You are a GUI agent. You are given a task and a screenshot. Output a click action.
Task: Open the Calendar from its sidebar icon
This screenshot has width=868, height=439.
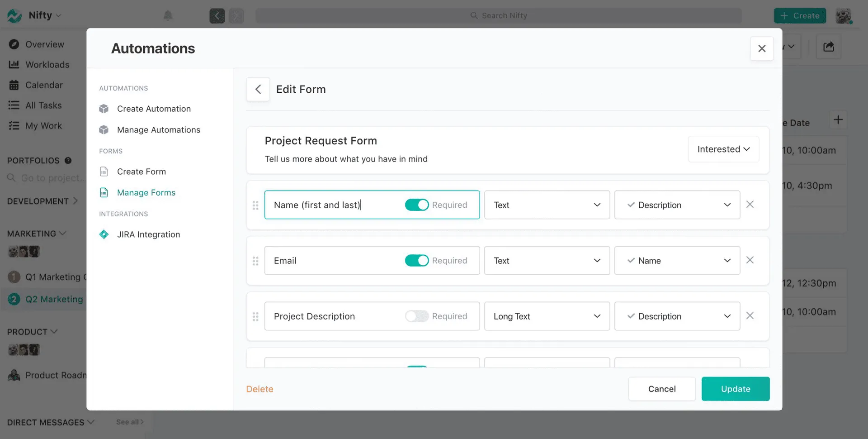click(x=14, y=85)
